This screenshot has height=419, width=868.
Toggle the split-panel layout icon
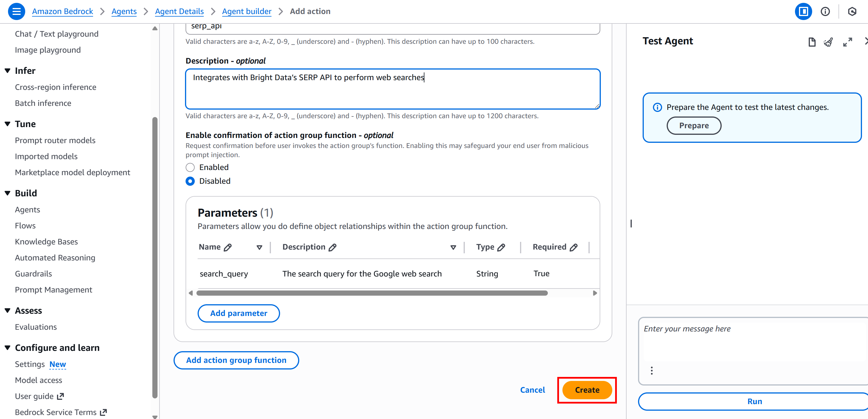803,11
